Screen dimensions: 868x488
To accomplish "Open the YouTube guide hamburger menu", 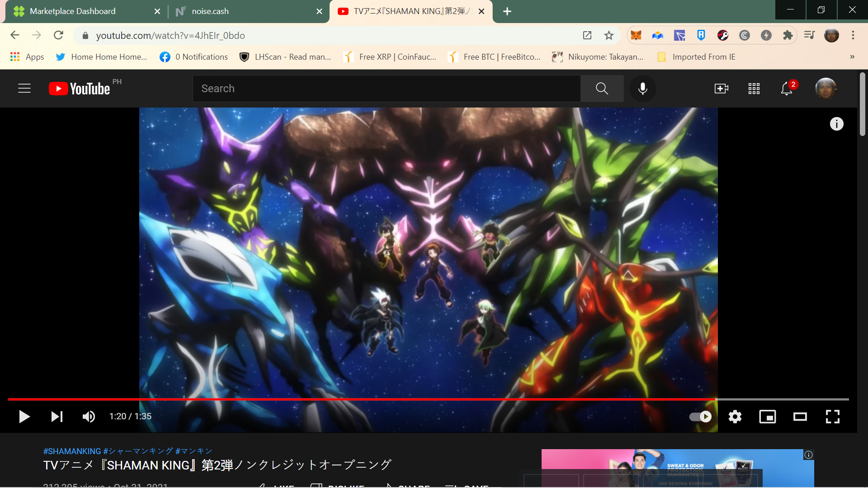I will point(24,89).
